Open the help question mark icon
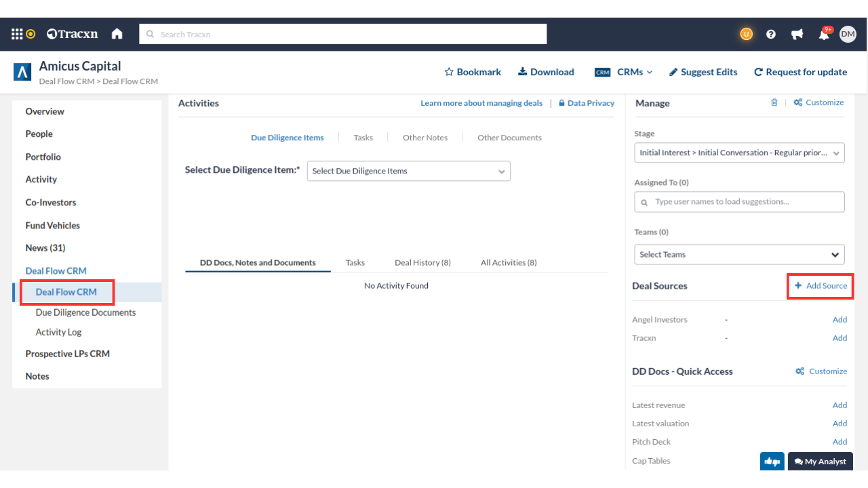Viewport: 868px width, 488px height. [771, 34]
